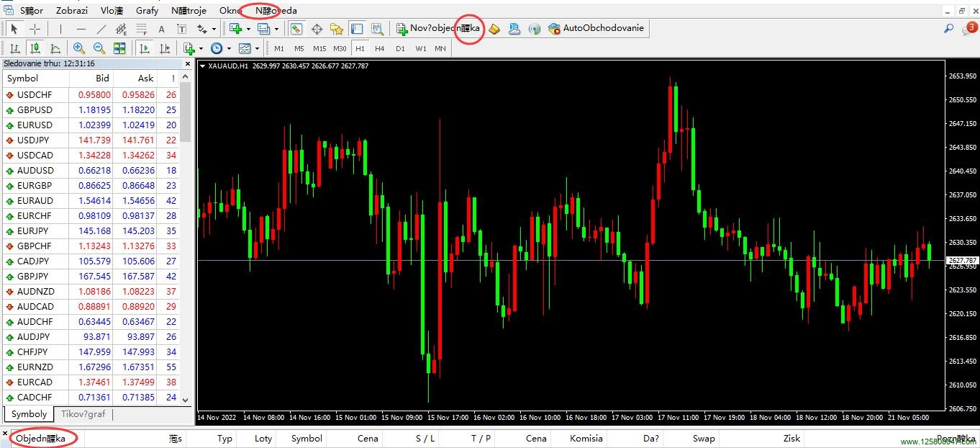Zoom in on the chart
This screenshot has height=448, width=980.
coord(79,48)
